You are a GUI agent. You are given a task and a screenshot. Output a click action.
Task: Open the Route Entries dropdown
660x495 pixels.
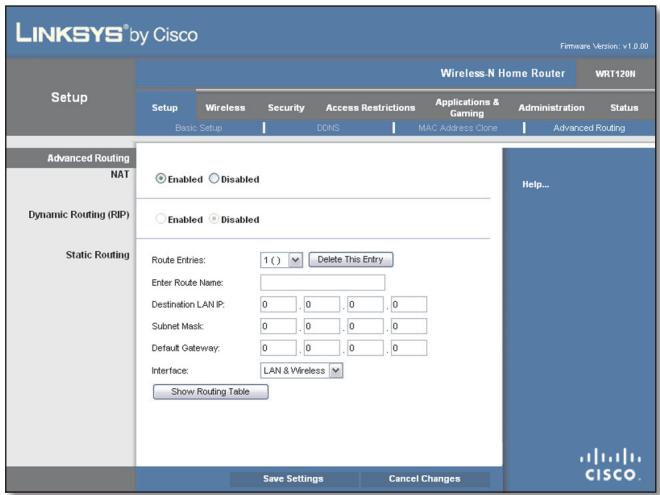click(x=281, y=260)
